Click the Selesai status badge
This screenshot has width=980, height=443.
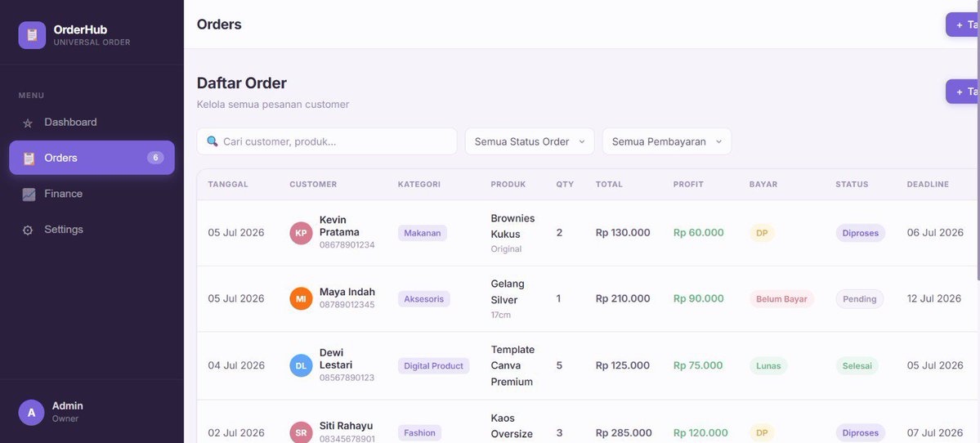click(857, 365)
